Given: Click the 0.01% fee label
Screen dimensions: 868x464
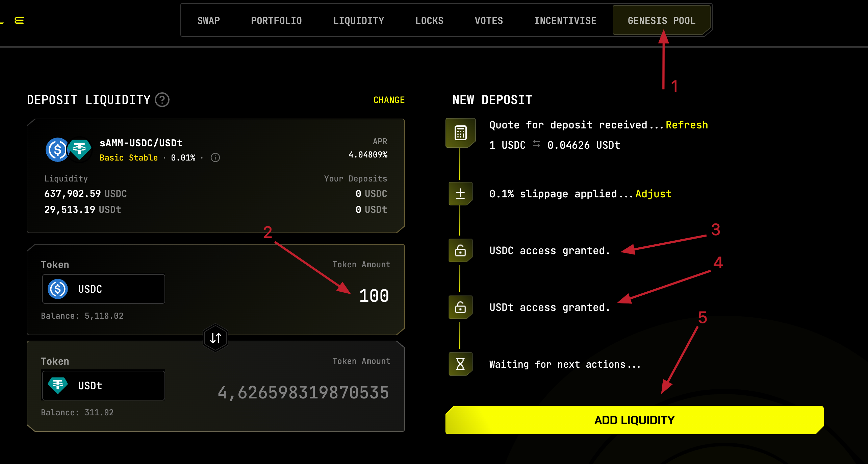Looking at the screenshot, I should (x=183, y=158).
